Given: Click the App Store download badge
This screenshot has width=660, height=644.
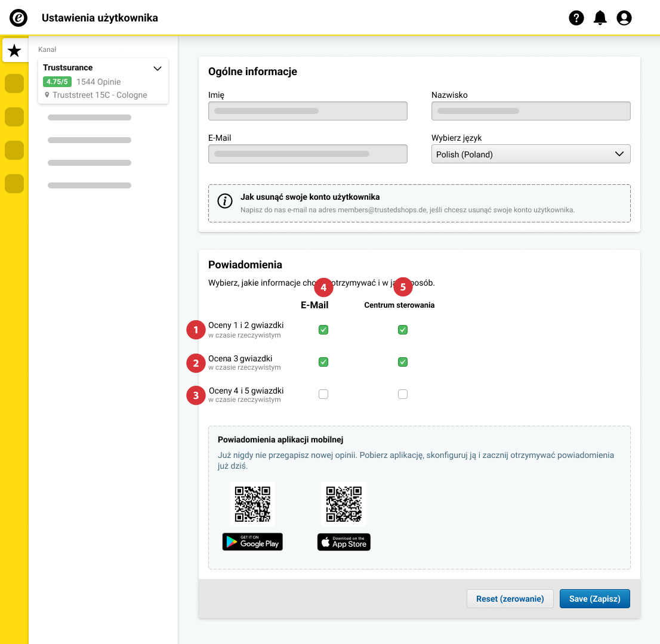Looking at the screenshot, I should (x=344, y=541).
